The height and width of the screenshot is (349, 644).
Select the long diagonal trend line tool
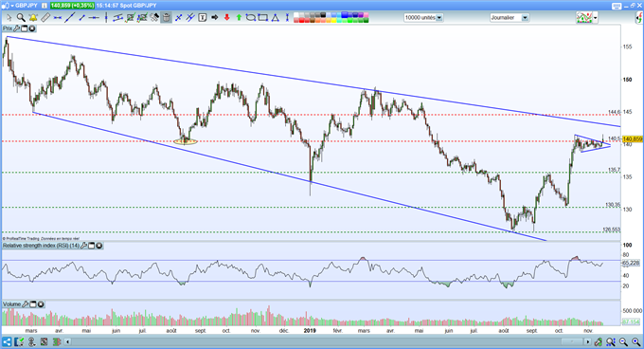69,18
